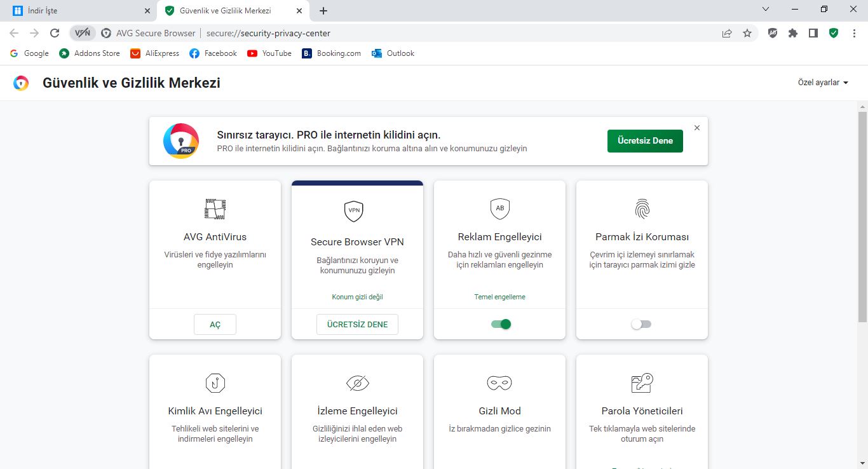Click the Reklam Engelleyici card title
Viewport: 868px width, 469px height.
499,237
